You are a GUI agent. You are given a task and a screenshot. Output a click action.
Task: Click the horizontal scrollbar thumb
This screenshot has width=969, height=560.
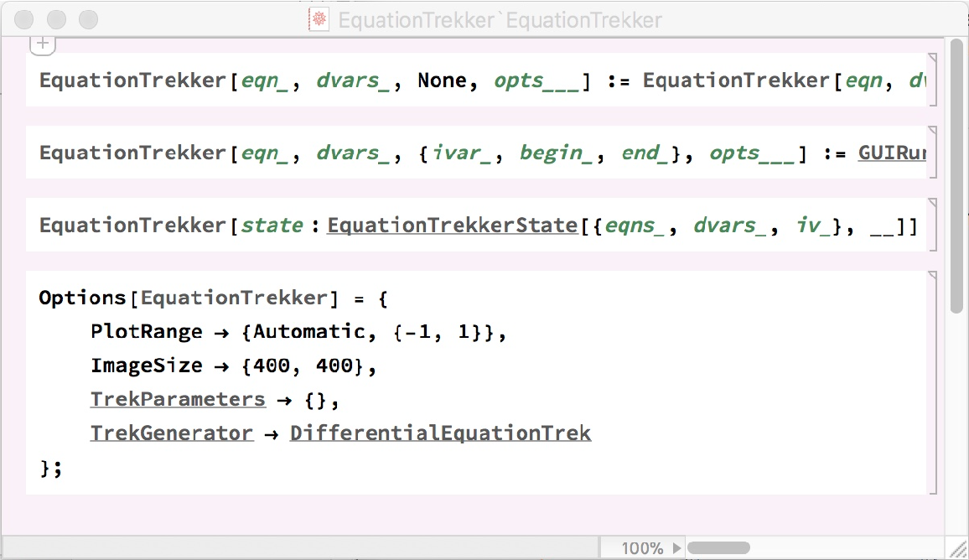(x=718, y=548)
